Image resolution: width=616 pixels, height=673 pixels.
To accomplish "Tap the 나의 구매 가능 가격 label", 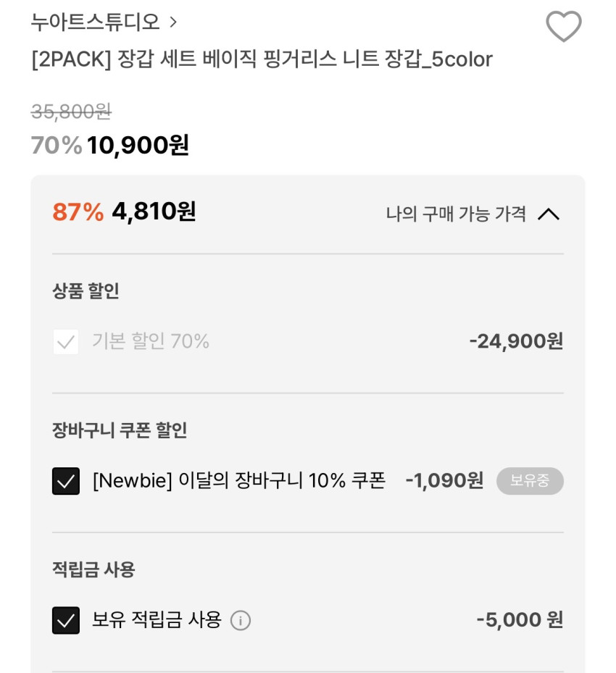I will (456, 214).
